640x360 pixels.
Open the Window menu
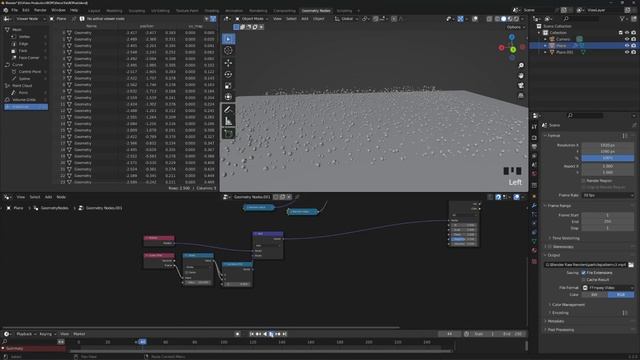pos(58,10)
